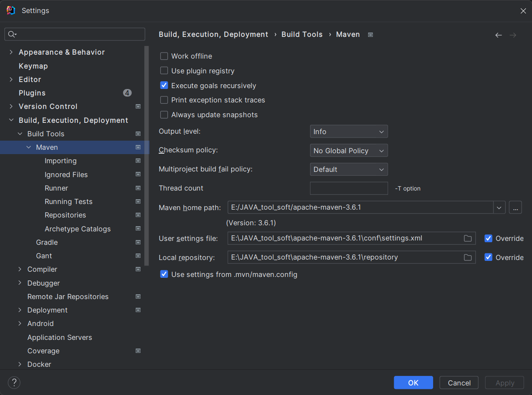The width and height of the screenshot is (532, 395).
Task: Collapse the Maven tree node
Action: (x=29, y=147)
